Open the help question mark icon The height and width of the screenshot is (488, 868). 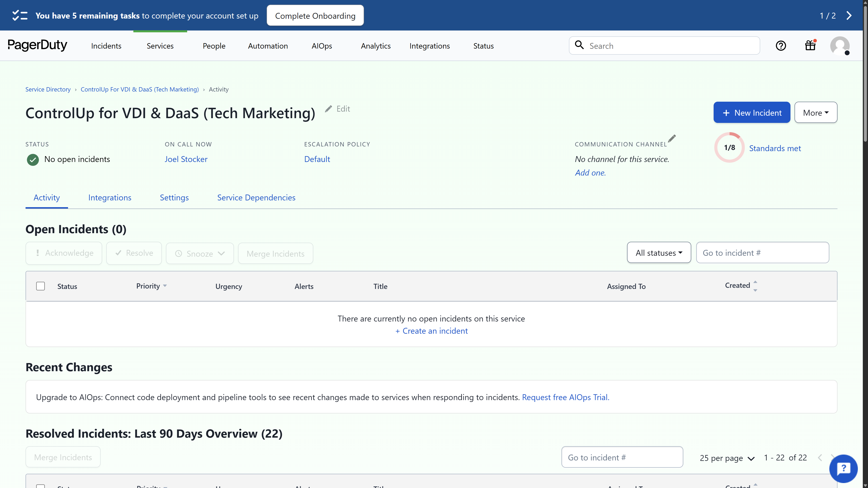click(781, 46)
